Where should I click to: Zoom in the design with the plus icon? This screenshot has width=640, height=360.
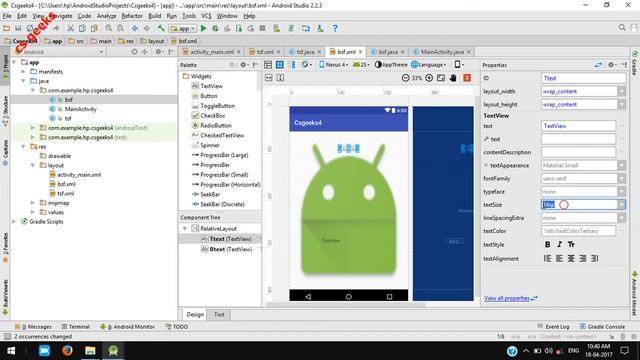click(429, 78)
